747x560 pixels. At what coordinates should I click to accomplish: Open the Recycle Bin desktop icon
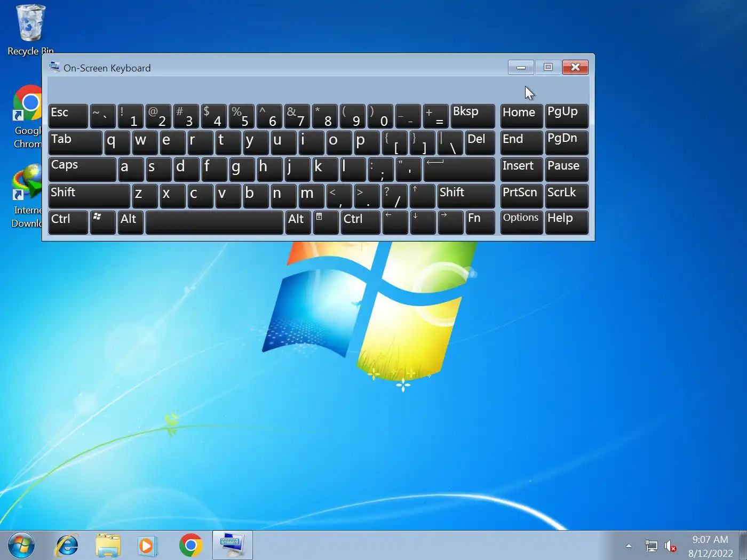click(x=30, y=29)
